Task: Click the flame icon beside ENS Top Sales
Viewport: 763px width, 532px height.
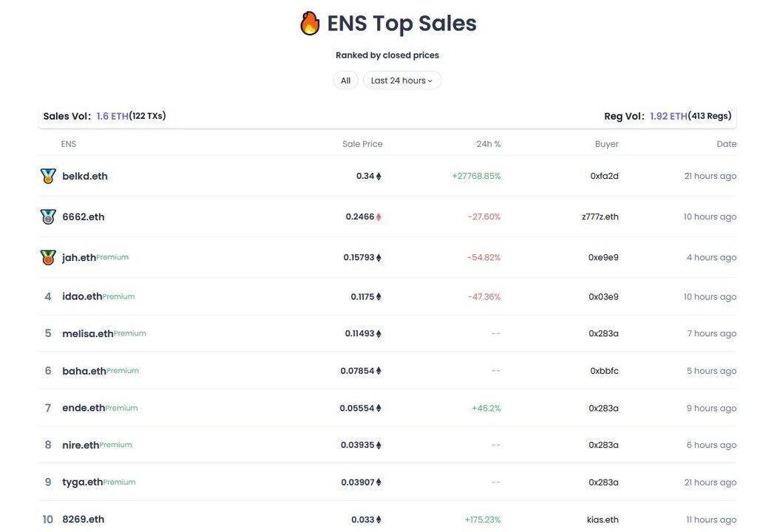Action: coord(310,24)
